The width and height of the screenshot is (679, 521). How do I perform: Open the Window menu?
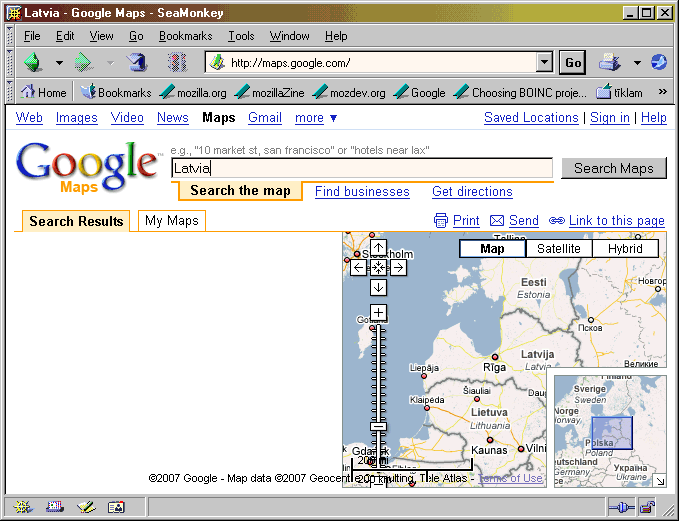click(289, 36)
